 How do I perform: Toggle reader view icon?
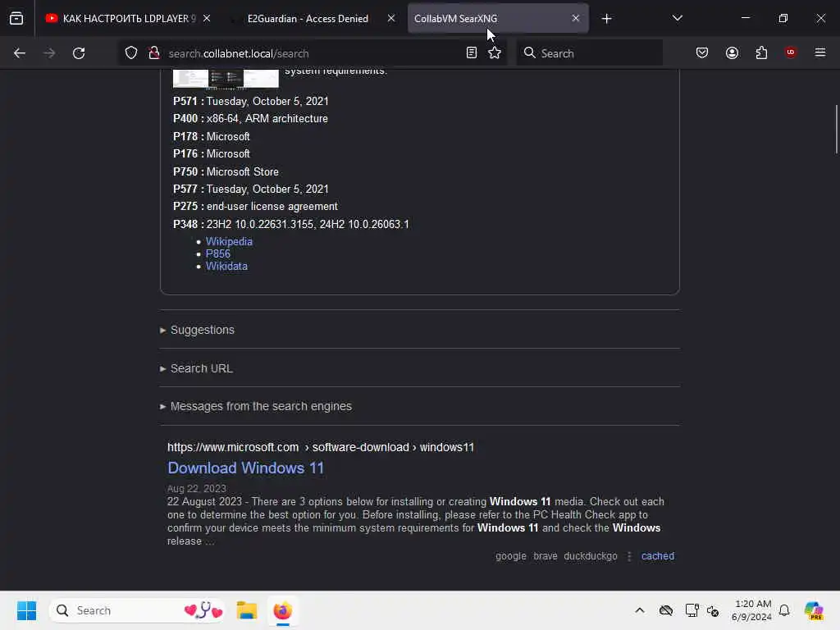click(472, 53)
